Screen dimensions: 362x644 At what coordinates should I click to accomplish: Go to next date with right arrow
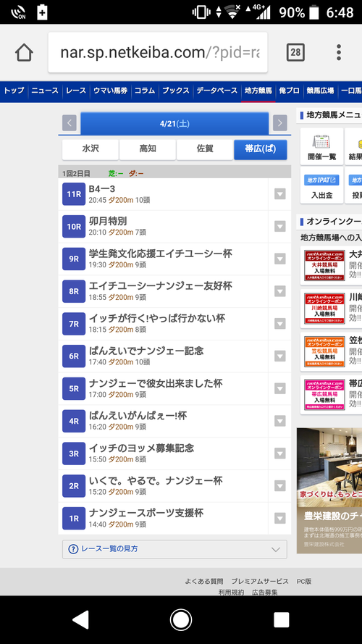280,123
